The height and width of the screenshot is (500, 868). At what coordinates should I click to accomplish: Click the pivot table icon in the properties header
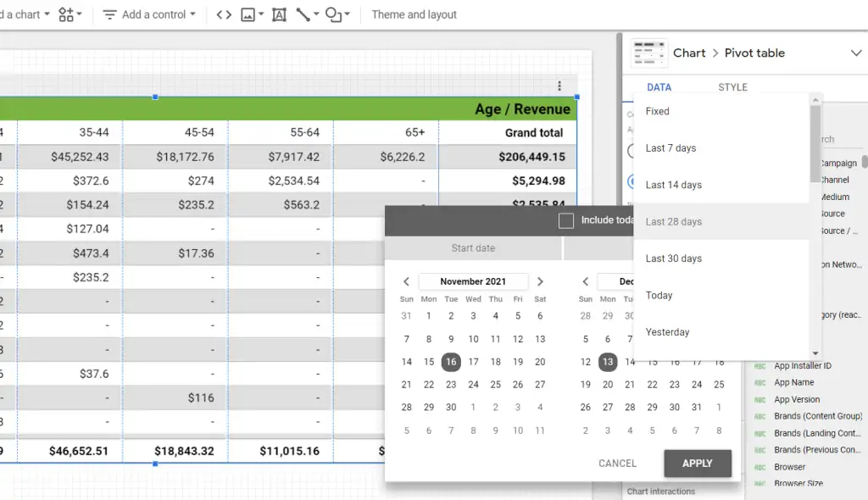click(648, 53)
